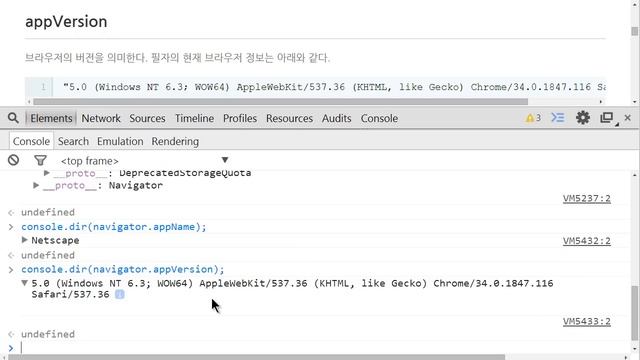Open the Profiles panel

pos(240,118)
